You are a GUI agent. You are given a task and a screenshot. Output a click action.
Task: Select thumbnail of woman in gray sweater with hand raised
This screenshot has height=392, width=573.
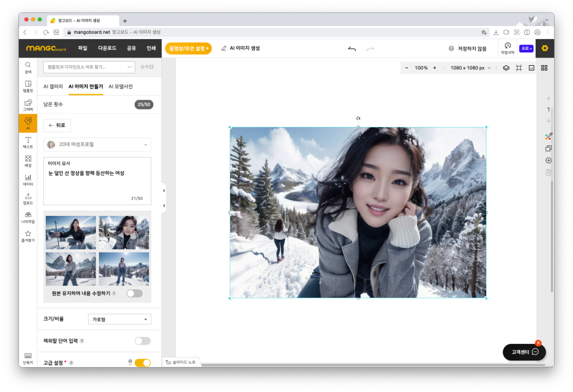[x=71, y=269]
